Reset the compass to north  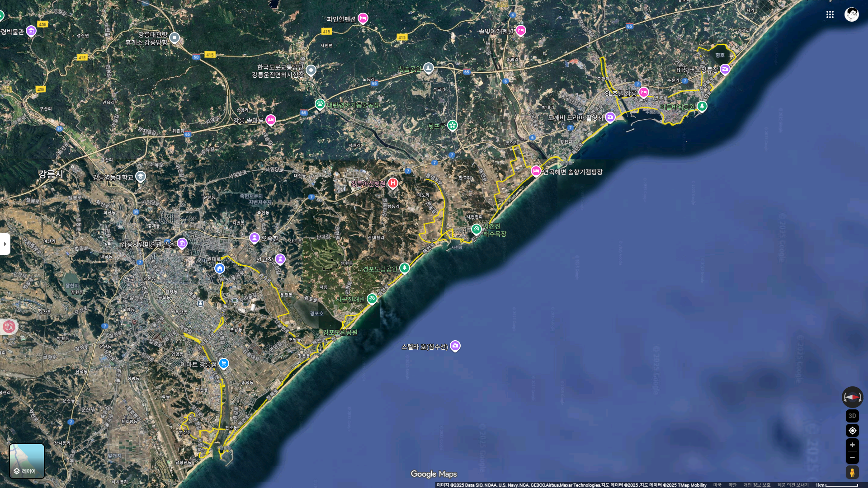(x=852, y=397)
